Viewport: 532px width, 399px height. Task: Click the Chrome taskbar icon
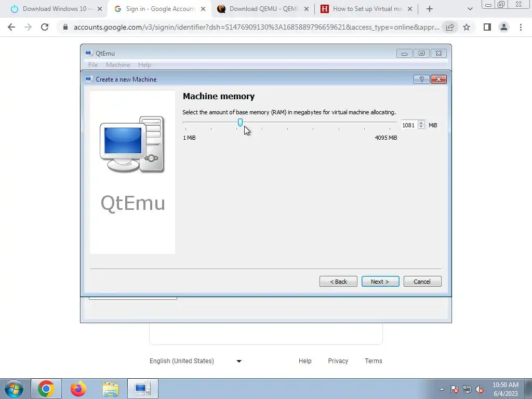(46, 389)
